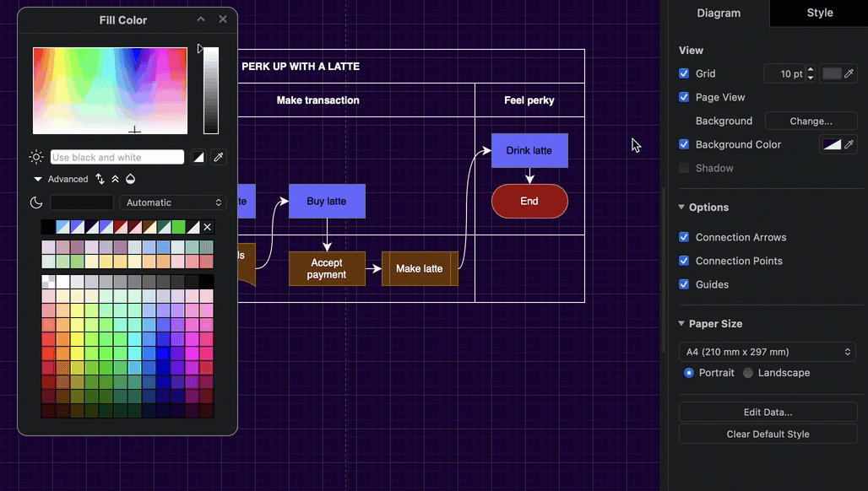Click the Use black and white field

(x=117, y=157)
